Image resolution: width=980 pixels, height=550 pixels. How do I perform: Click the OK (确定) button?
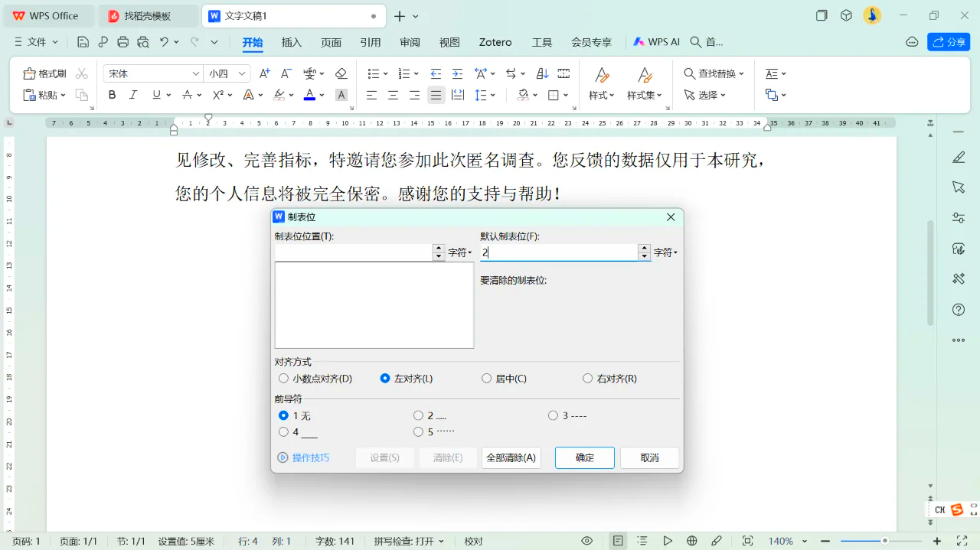coord(585,457)
